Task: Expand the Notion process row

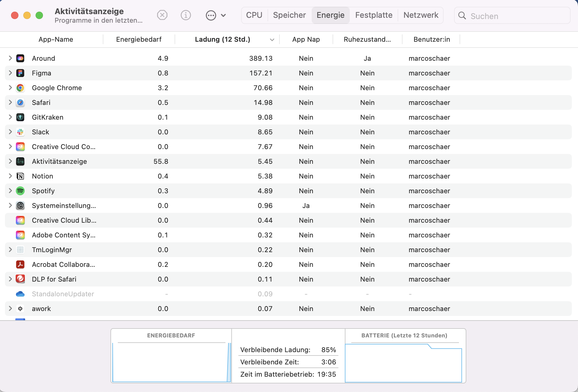Action: pos(10,176)
